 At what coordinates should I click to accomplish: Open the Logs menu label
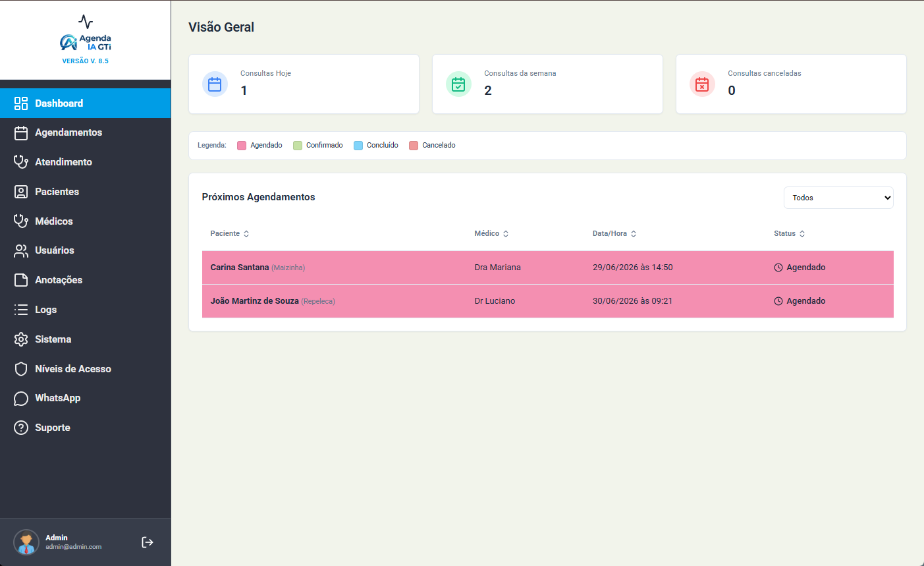(45, 310)
